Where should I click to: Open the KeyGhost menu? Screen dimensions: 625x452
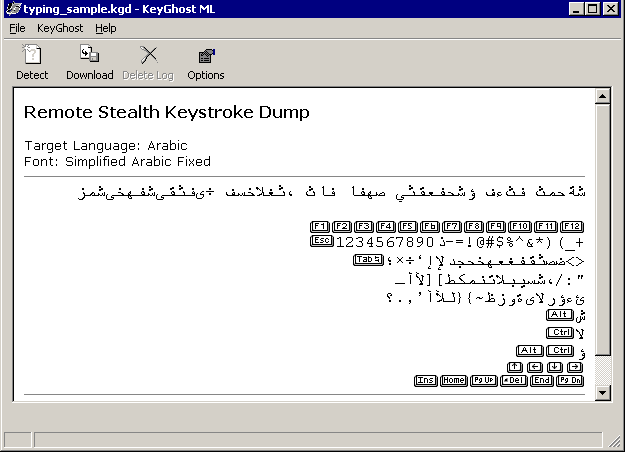coord(60,28)
